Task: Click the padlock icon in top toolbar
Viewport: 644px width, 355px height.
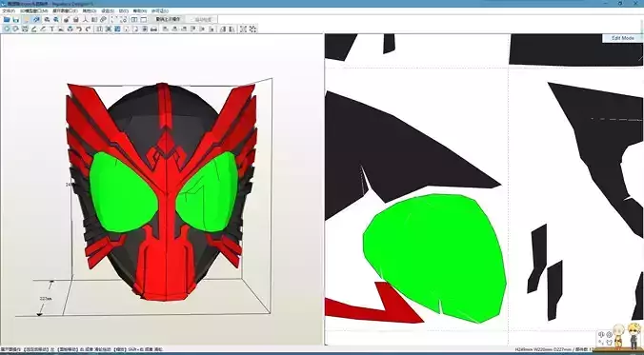Action: click(75, 19)
